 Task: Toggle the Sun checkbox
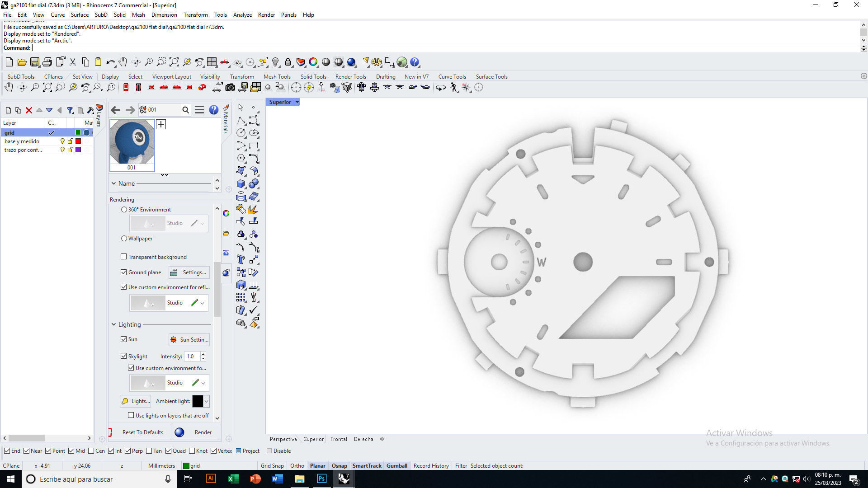[x=123, y=339]
